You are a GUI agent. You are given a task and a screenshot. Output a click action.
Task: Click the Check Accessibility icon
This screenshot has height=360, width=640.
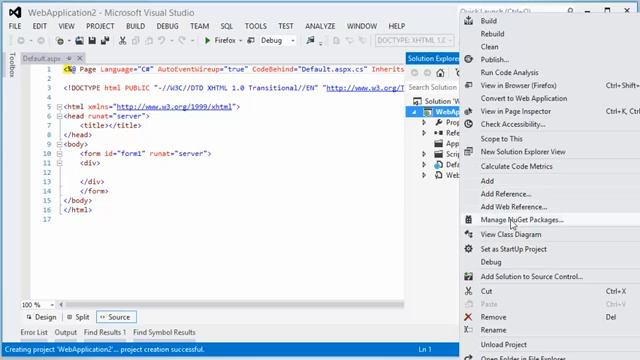[x=469, y=124]
